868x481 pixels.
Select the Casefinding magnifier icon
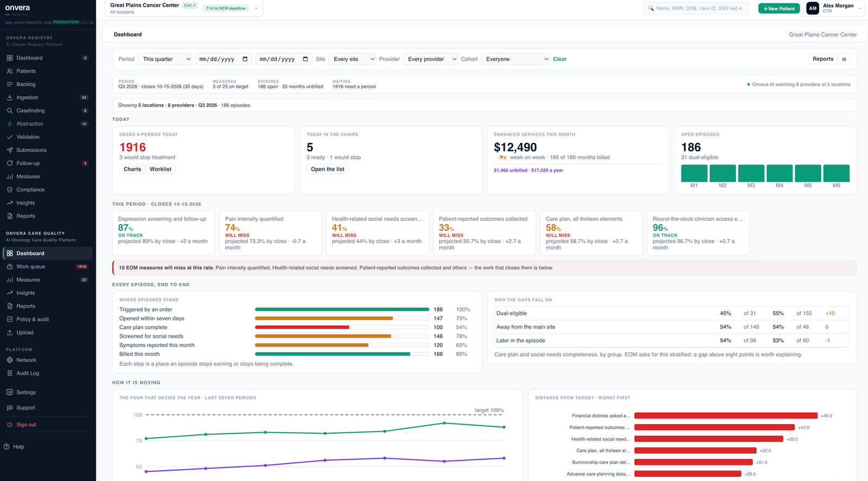pyautogui.click(x=10, y=111)
